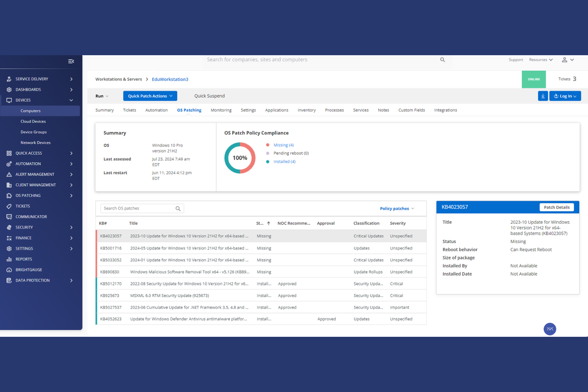Click the Finance sidebar icon

9,238
